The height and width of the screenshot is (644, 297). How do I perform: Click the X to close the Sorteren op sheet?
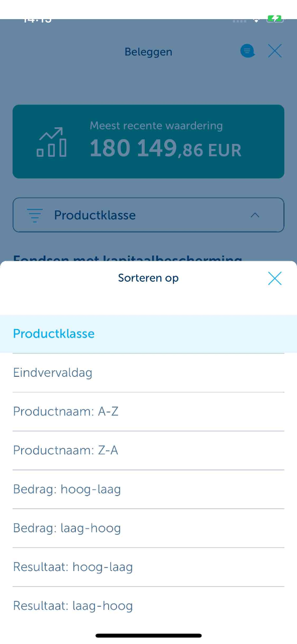point(275,278)
